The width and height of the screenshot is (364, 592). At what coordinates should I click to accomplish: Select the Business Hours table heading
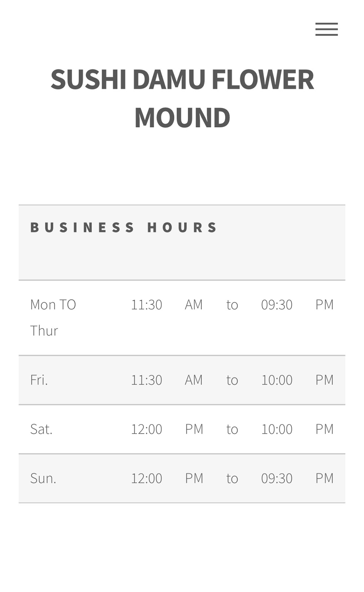pos(124,227)
